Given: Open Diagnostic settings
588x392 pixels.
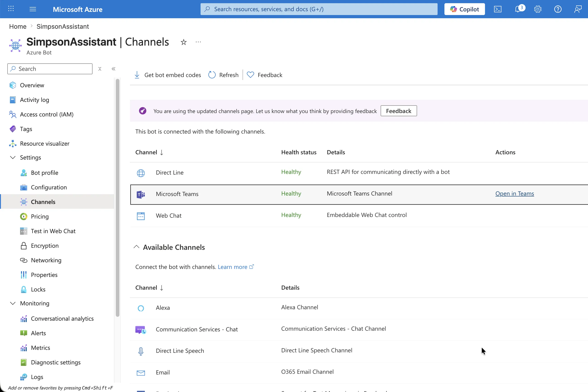Looking at the screenshot, I should (x=56, y=362).
